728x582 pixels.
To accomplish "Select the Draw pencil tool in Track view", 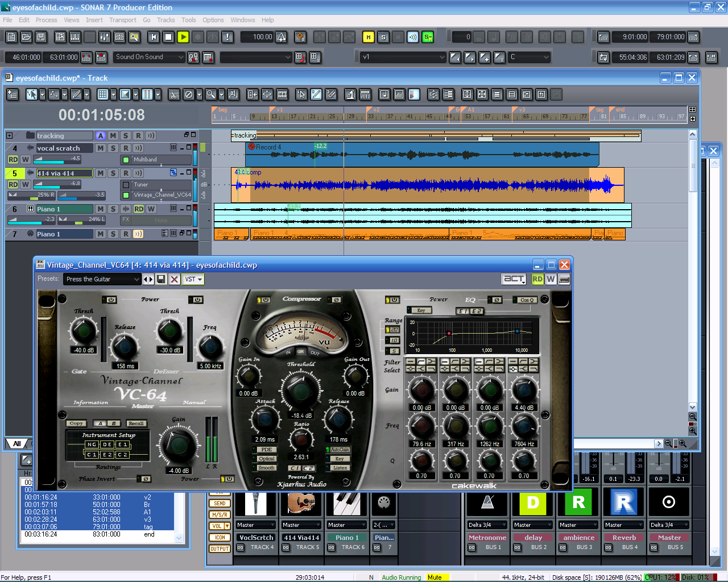I will point(75,94).
